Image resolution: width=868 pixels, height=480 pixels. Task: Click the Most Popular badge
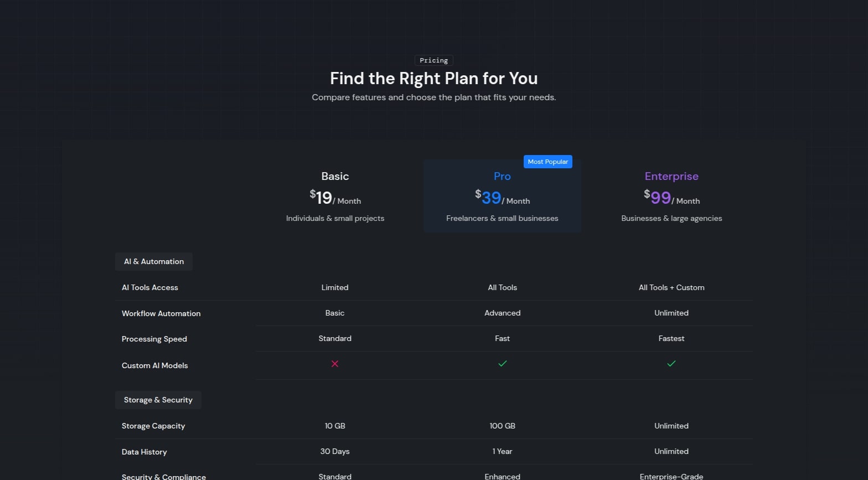(547, 162)
